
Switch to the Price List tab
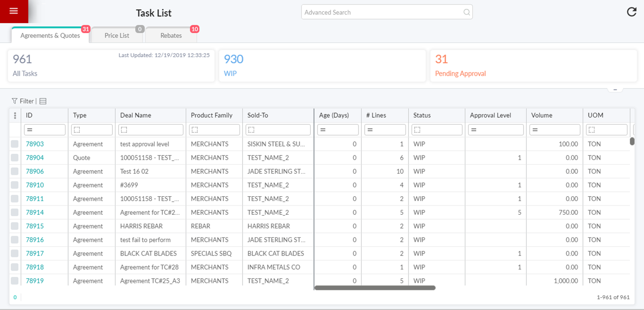(x=117, y=35)
